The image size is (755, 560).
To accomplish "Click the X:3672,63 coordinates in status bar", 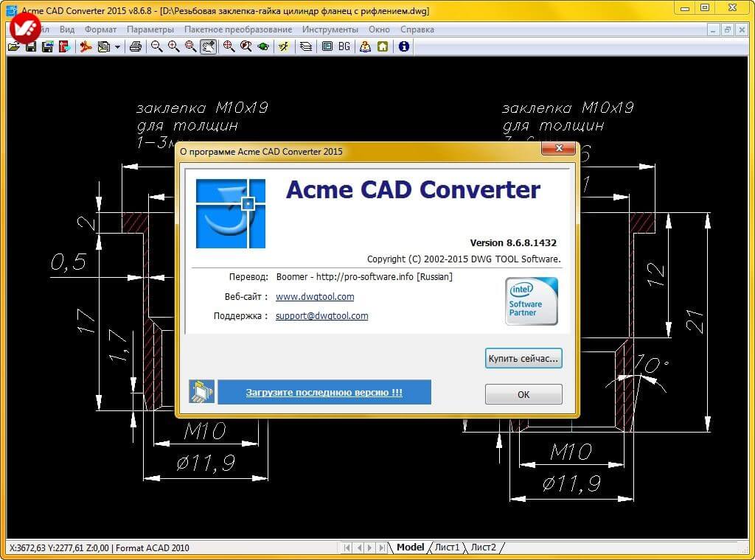I will tap(59, 548).
